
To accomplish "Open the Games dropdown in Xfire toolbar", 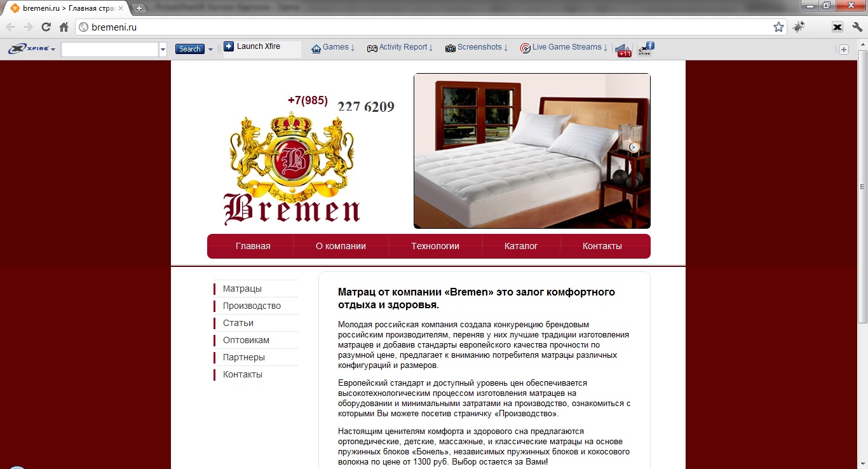I will 333,48.
